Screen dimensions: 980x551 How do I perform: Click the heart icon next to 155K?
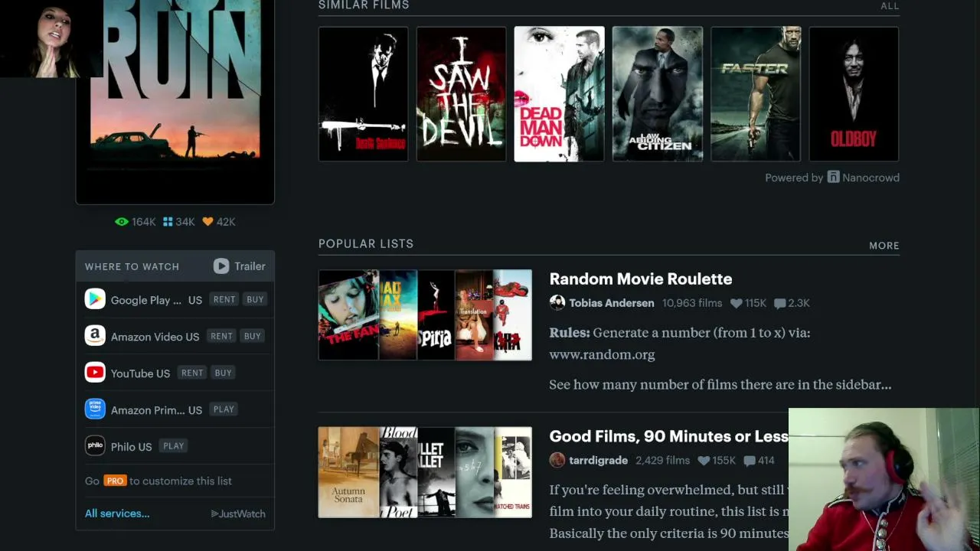[x=704, y=461]
